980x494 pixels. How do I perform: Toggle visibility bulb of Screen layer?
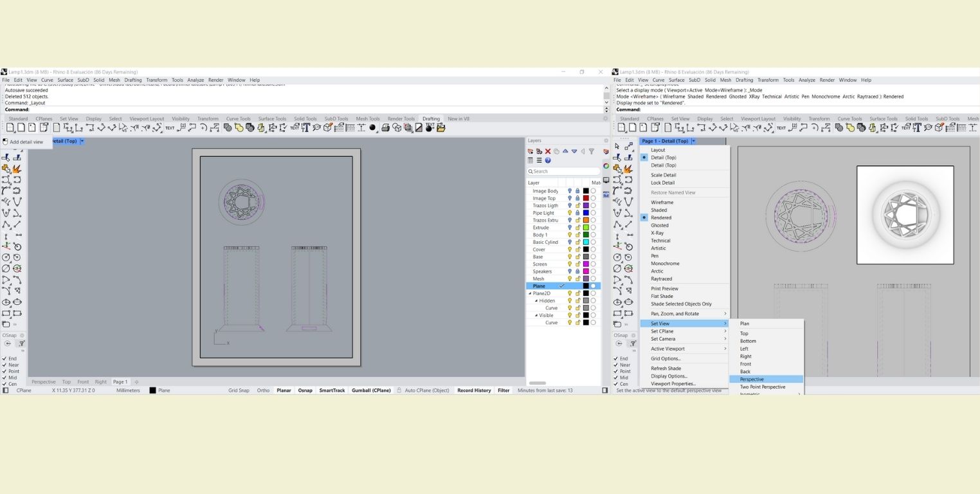coord(570,264)
